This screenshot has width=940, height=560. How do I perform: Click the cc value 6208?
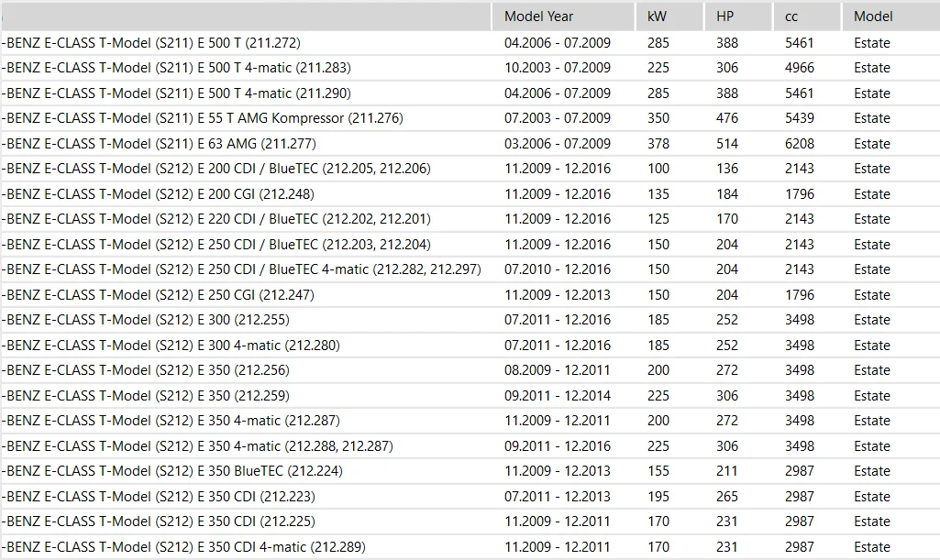(800, 144)
